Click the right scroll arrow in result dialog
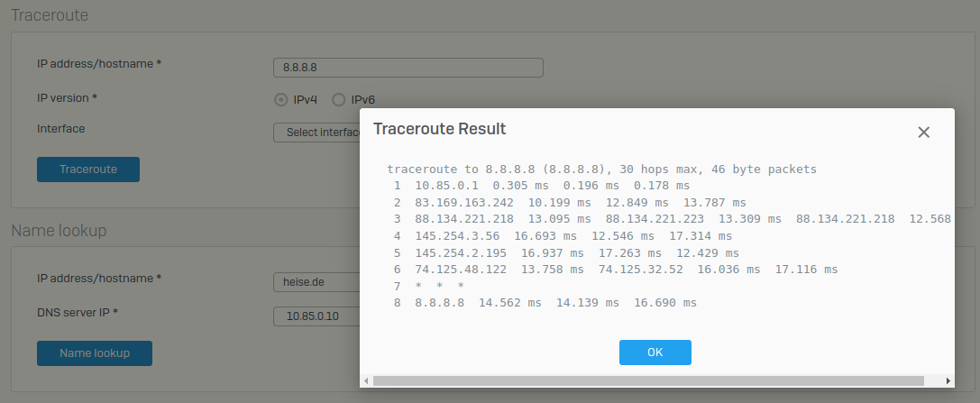 click(x=948, y=380)
